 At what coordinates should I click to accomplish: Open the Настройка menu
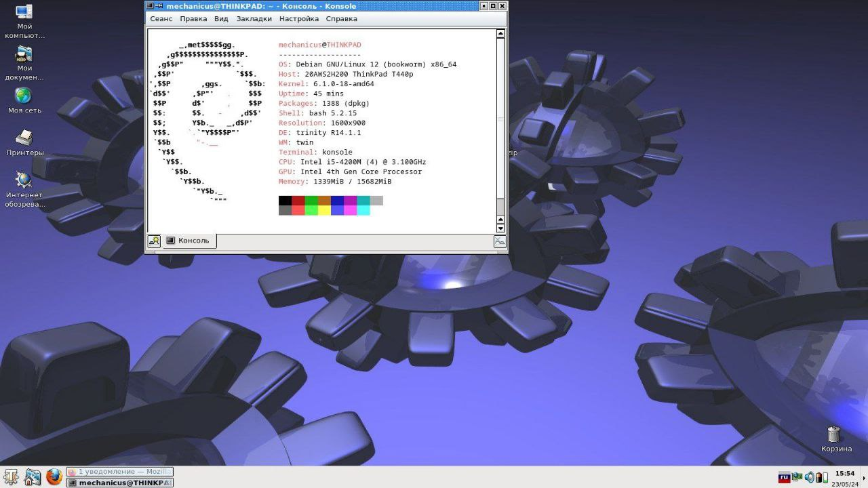[298, 19]
